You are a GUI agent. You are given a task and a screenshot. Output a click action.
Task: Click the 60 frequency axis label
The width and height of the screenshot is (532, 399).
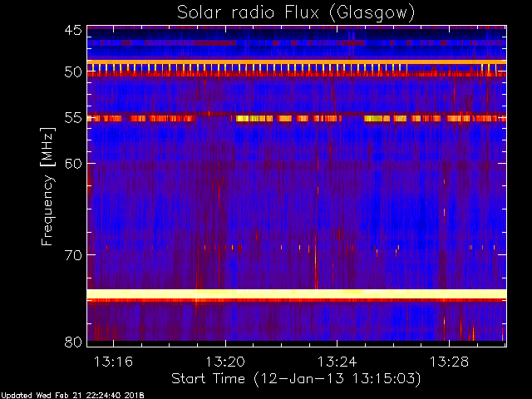point(73,163)
